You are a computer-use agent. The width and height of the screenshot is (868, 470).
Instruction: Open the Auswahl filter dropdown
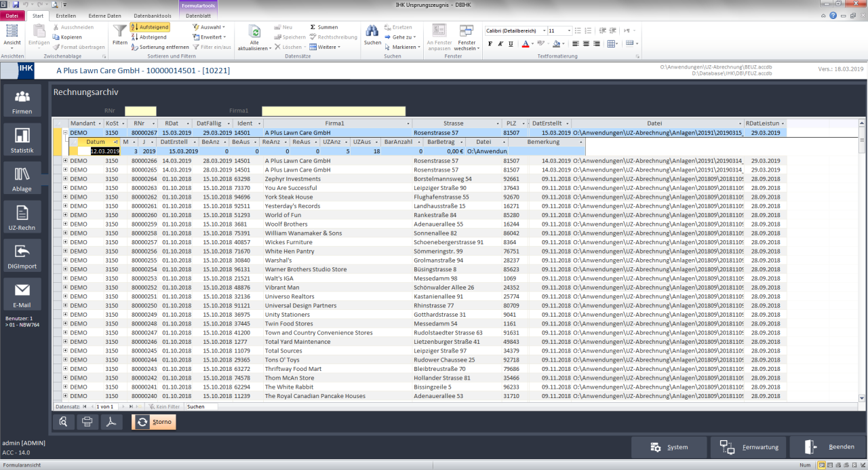[209, 27]
